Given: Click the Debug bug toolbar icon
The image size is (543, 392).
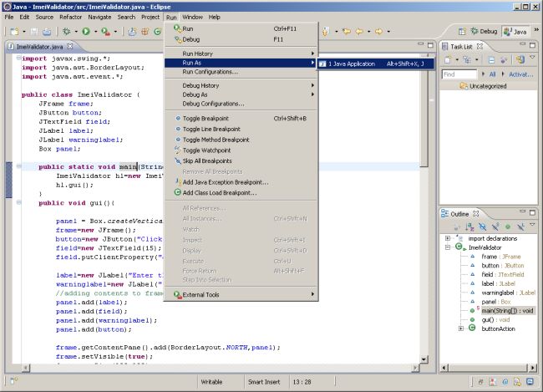Looking at the screenshot, I should (66, 32).
